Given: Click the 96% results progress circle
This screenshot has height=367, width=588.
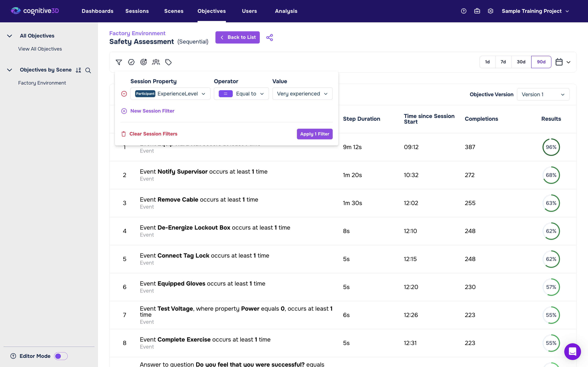Looking at the screenshot, I should point(551,147).
